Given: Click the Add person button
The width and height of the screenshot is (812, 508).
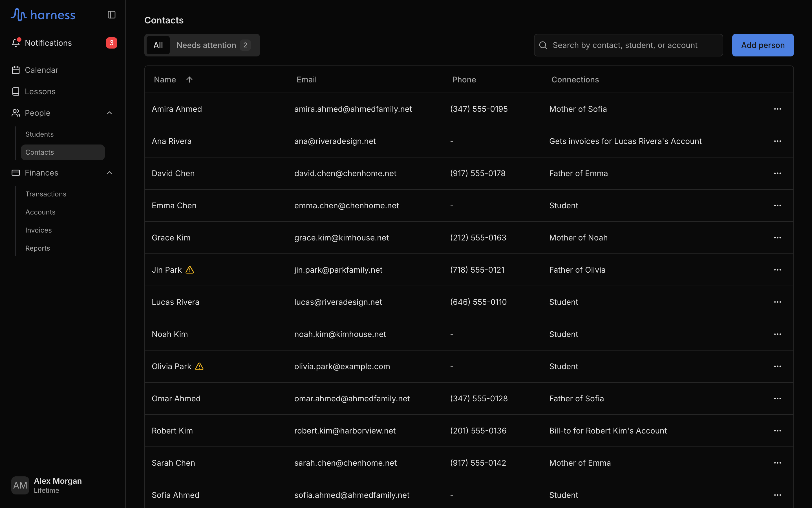Looking at the screenshot, I should pyautogui.click(x=763, y=45).
